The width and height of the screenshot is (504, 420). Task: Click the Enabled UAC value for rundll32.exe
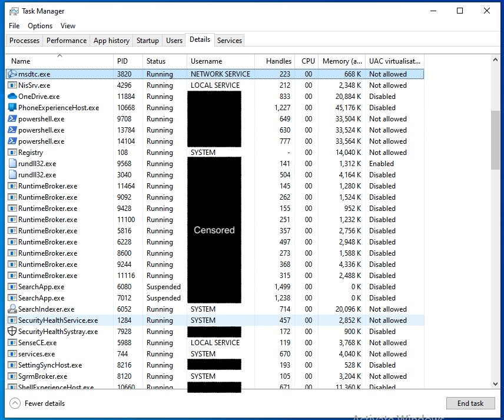pos(381,164)
